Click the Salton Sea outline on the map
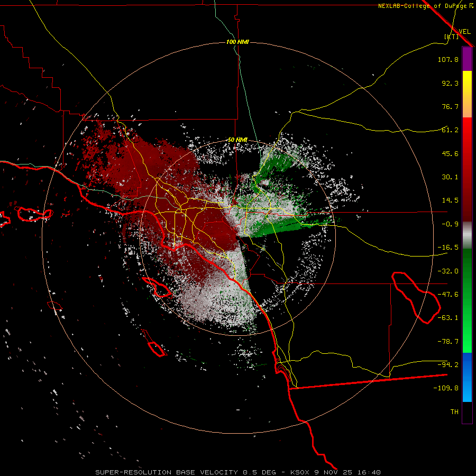This screenshot has height=476, width=476. click(x=416, y=297)
